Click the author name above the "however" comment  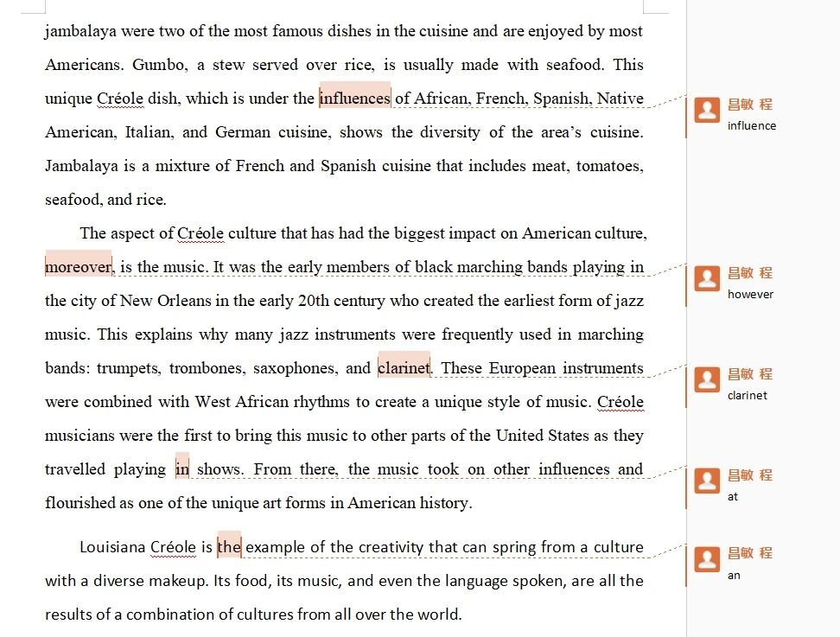(x=749, y=273)
